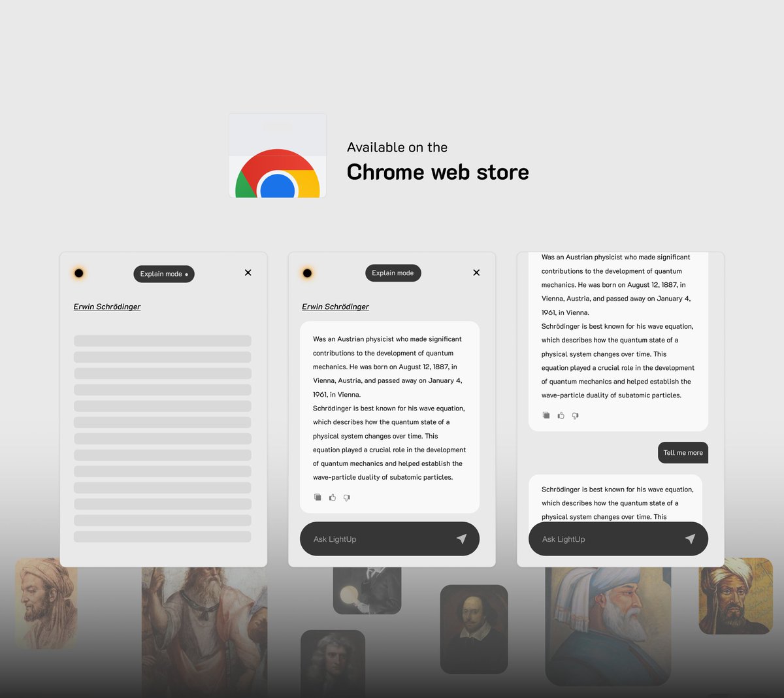Toggle Explain mode in the middle panel

393,273
